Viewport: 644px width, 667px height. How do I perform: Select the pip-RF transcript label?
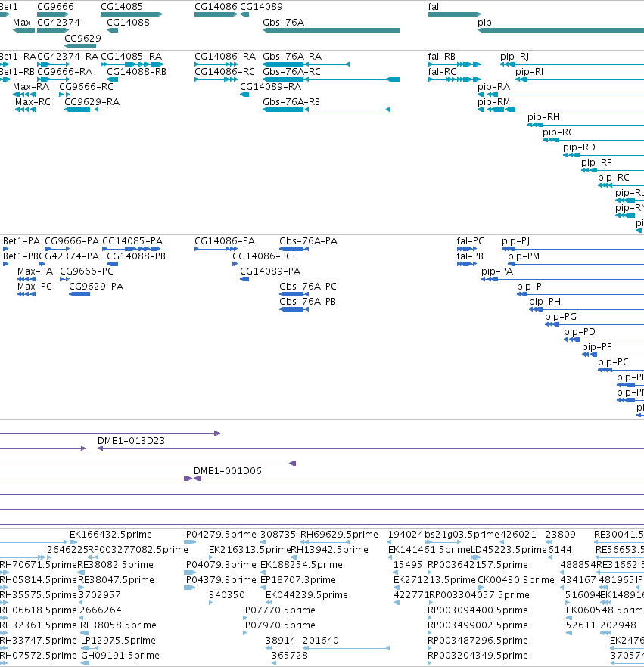596,163
